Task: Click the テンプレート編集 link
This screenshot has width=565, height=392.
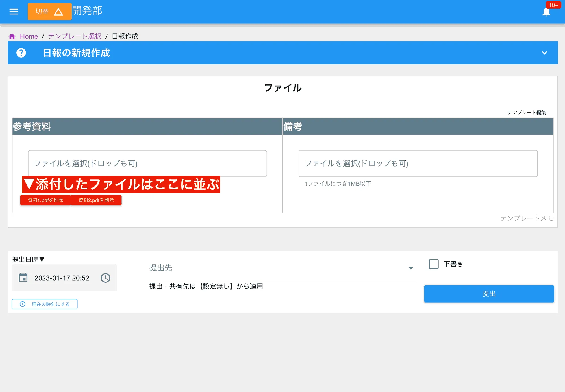Action: point(526,112)
